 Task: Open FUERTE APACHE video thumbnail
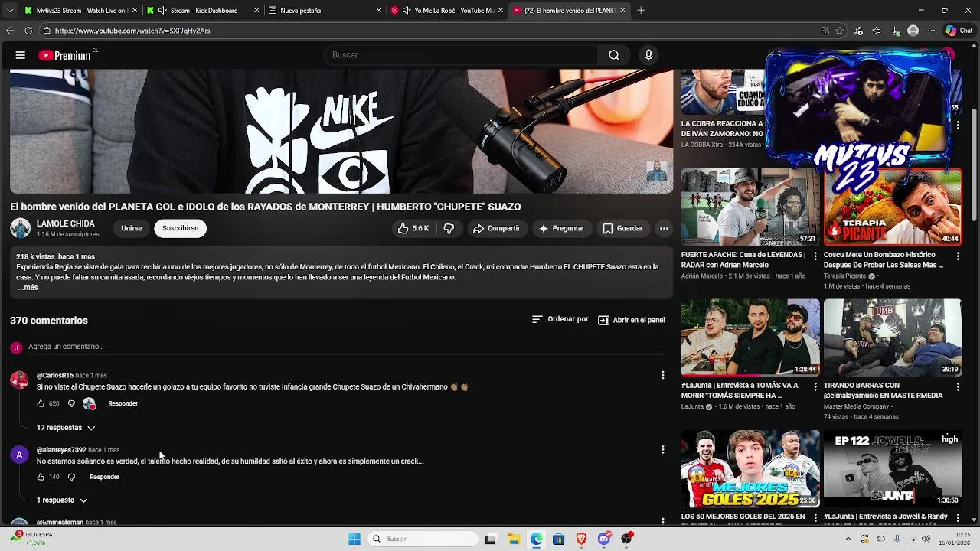(750, 207)
